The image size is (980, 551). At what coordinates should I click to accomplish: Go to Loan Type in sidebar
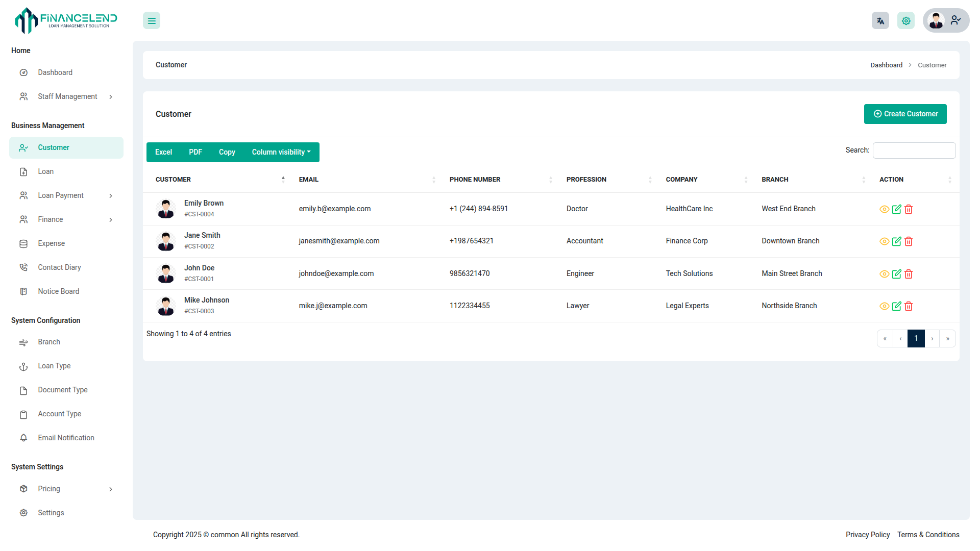pyautogui.click(x=54, y=366)
